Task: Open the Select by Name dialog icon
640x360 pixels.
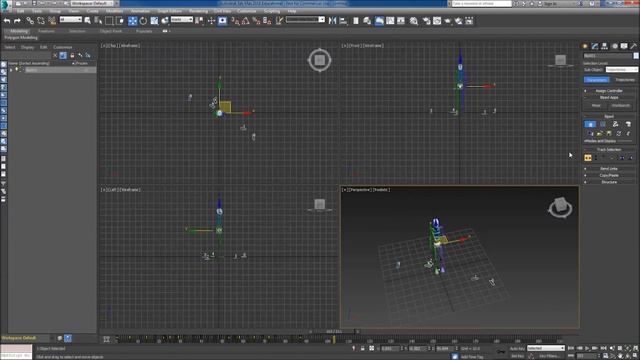Action: point(98,21)
